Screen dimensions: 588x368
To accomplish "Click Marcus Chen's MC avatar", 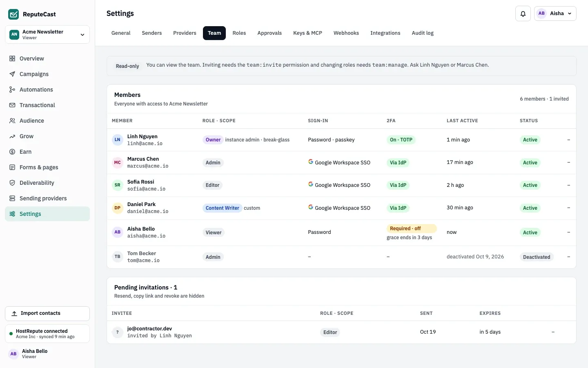I will 118,162.
